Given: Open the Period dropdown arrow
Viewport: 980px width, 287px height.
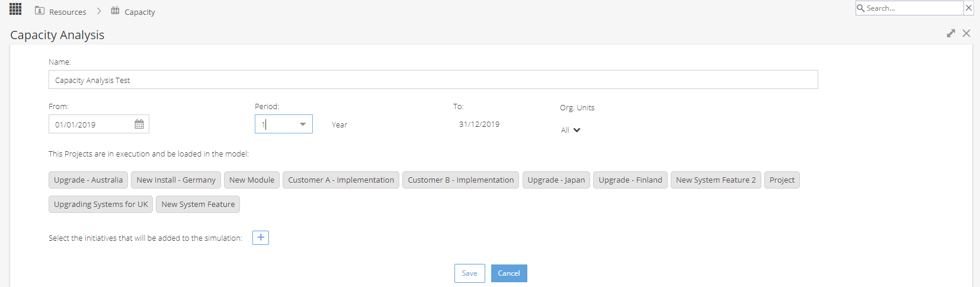Looking at the screenshot, I should (x=303, y=124).
